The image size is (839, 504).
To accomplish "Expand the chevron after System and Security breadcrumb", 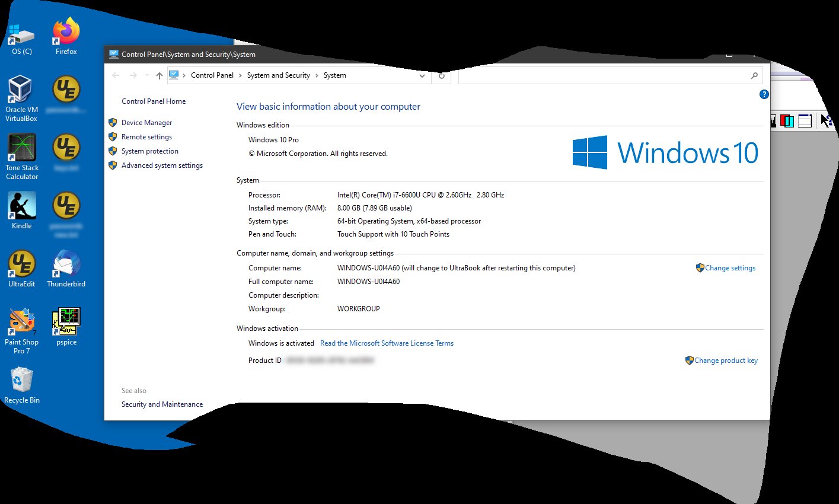I will (x=317, y=75).
